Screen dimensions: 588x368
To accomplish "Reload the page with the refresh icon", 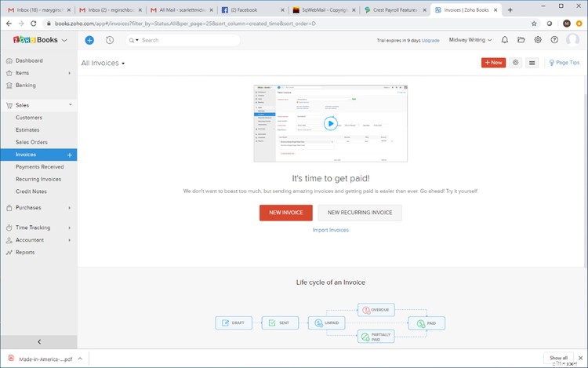I will coord(34,24).
